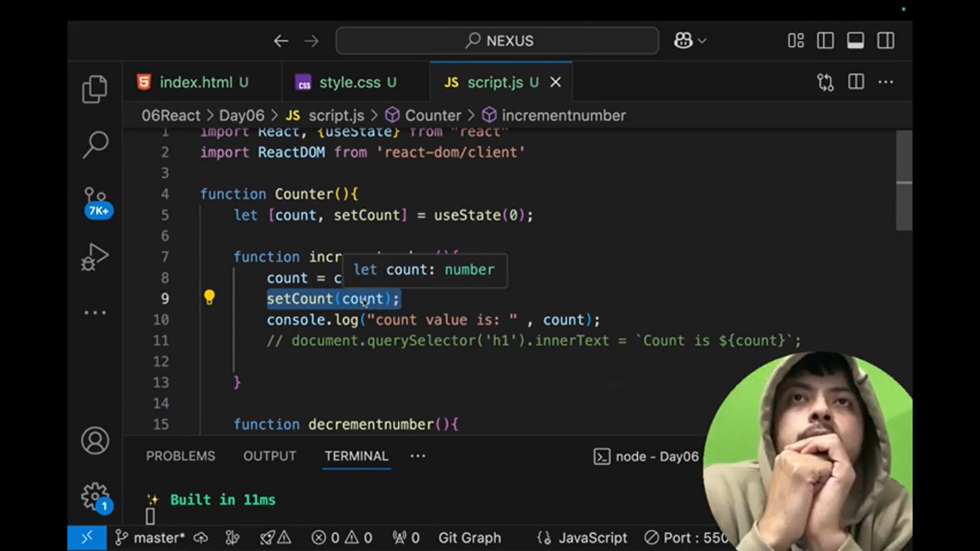Open the Accounts menu in the activity bar
Screen dimensions: 980x551
click(95, 441)
